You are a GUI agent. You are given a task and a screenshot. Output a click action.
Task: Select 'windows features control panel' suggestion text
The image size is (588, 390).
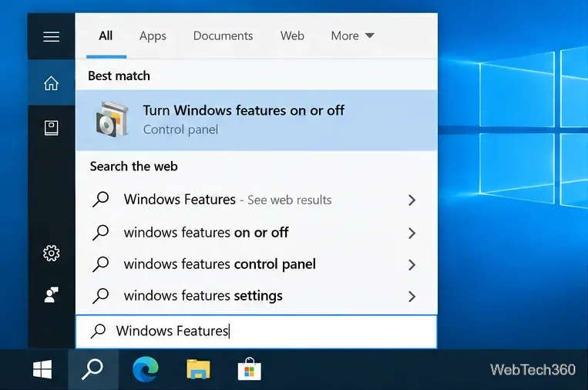220,264
